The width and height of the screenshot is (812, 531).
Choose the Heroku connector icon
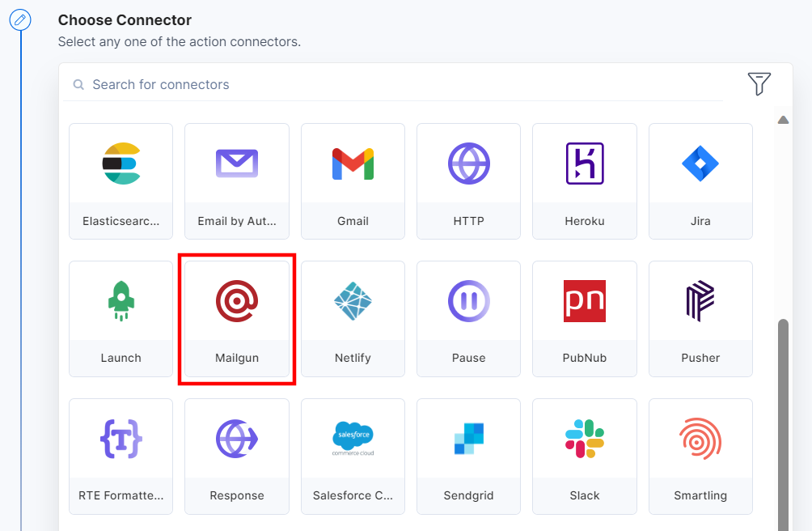[585, 164]
